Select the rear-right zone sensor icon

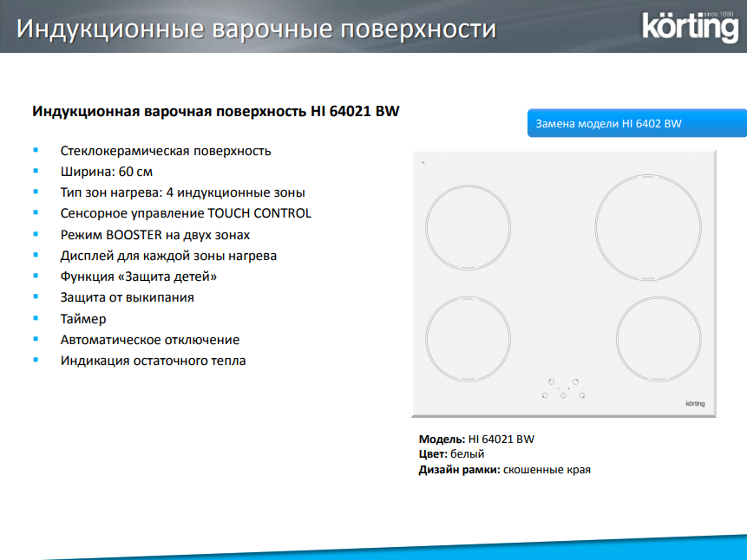pyautogui.click(x=577, y=381)
